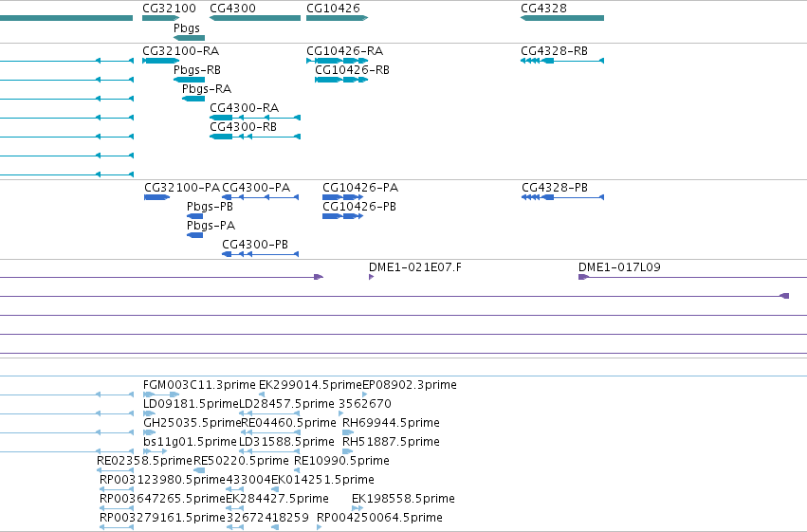
Task: Click EST EK284427.5prime
Action: click(x=234, y=508)
